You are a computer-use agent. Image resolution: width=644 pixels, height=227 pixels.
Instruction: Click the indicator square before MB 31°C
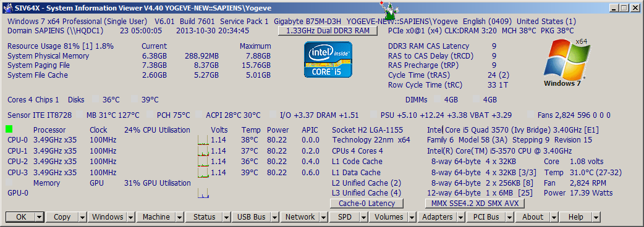[79, 114]
